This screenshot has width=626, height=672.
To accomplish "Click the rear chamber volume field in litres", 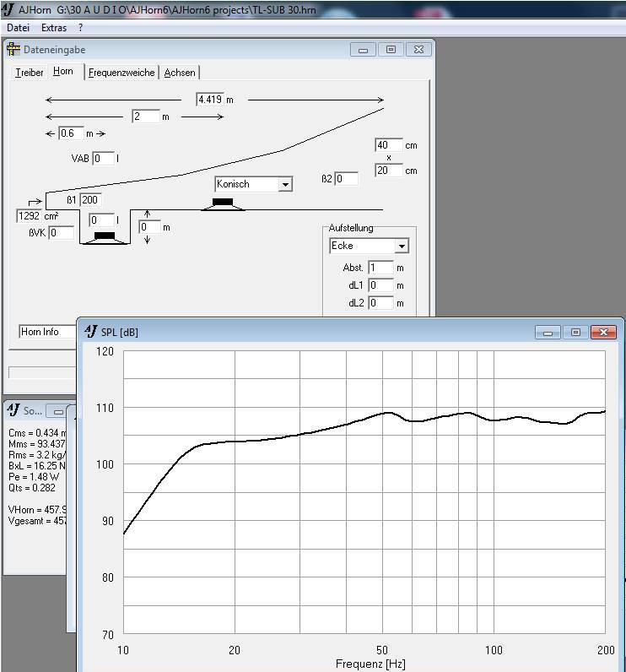I will (x=101, y=219).
